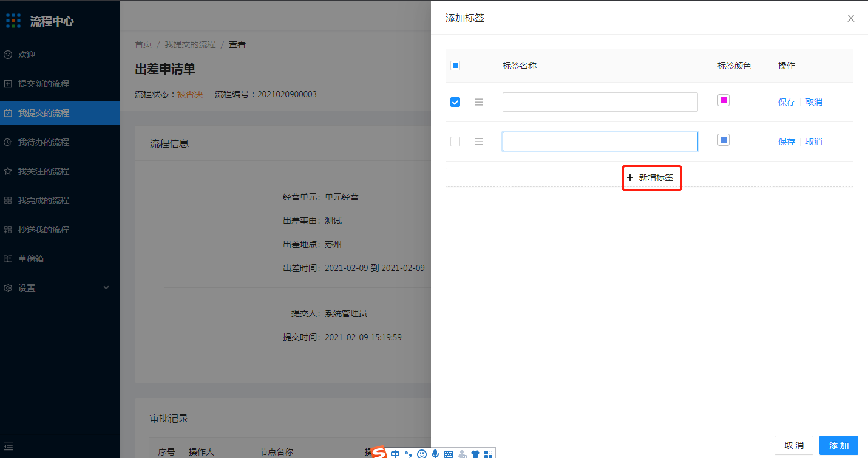Cancel editing the first label row
The width and height of the screenshot is (868, 458).
814,102
